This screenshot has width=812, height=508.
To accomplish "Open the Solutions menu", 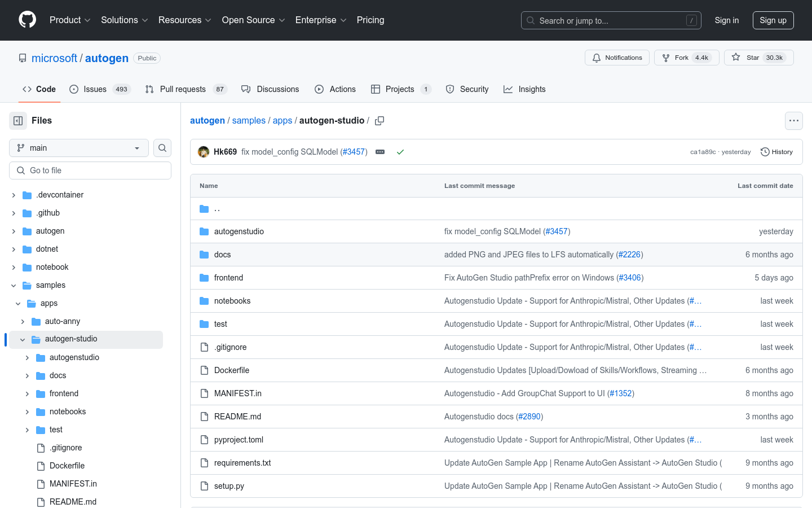I will click(x=125, y=20).
